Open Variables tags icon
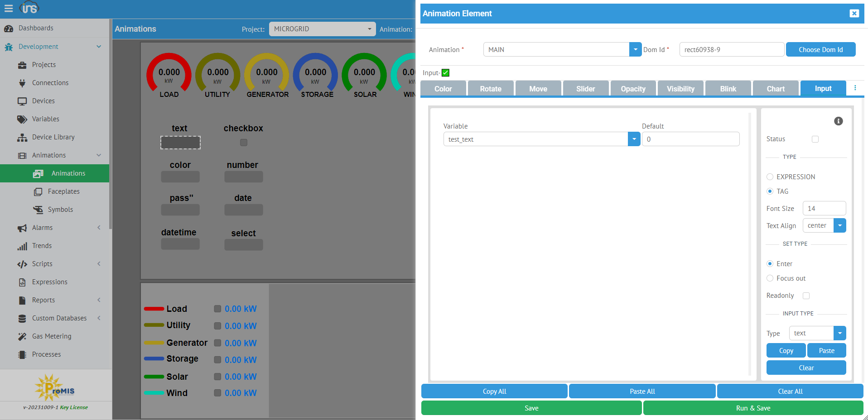This screenshot has width=868, height=420. click(22, 119)
